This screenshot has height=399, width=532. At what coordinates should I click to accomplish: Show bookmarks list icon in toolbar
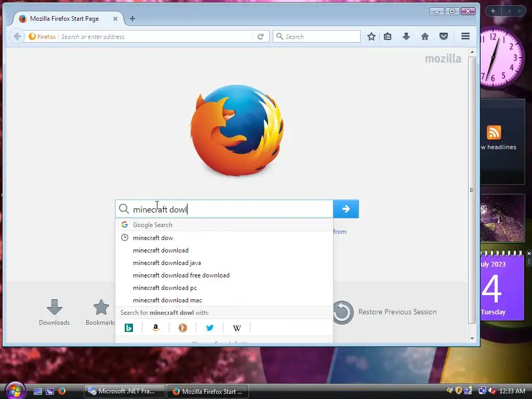point(388,36)
